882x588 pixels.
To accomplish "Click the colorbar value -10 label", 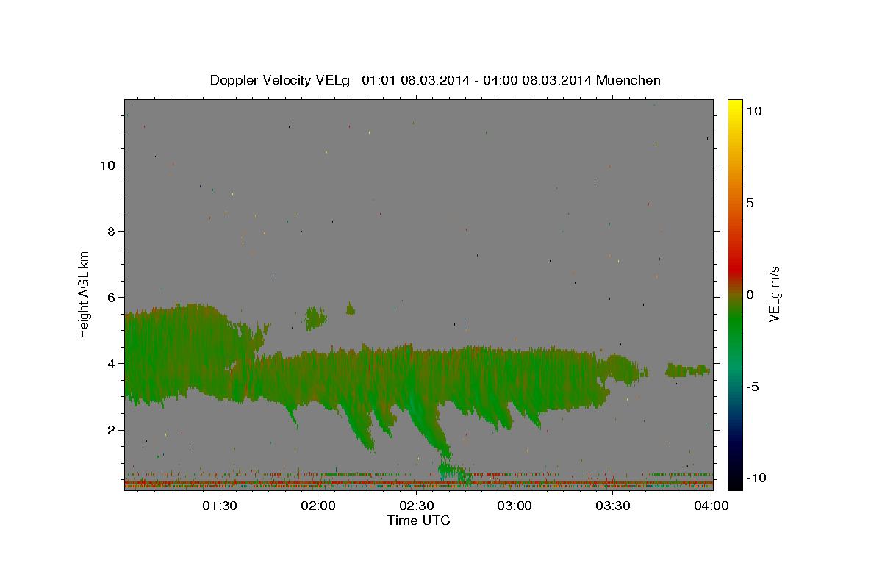I will pos(756,478).
